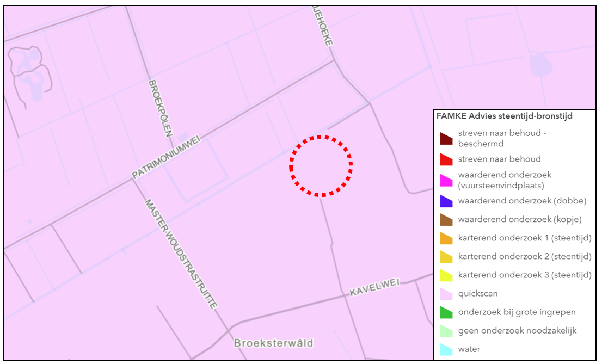Image resolution: width=602 pixels, height=364 pixels.
Task: Click the PATRIMONIUMWEI street label
Action: click(166, 157)
